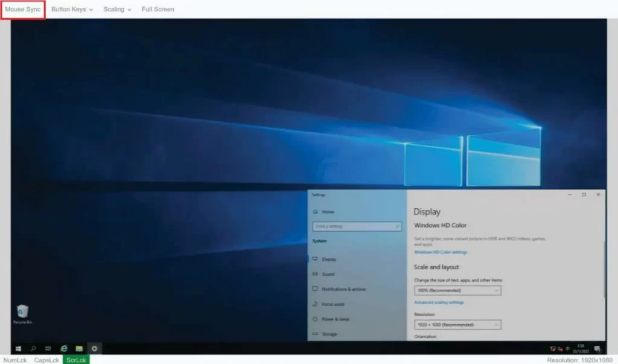Click the Home house icon in Settings
Image resolution: width=618 pixels, height=364 pixels.
(x=315, y=212)
